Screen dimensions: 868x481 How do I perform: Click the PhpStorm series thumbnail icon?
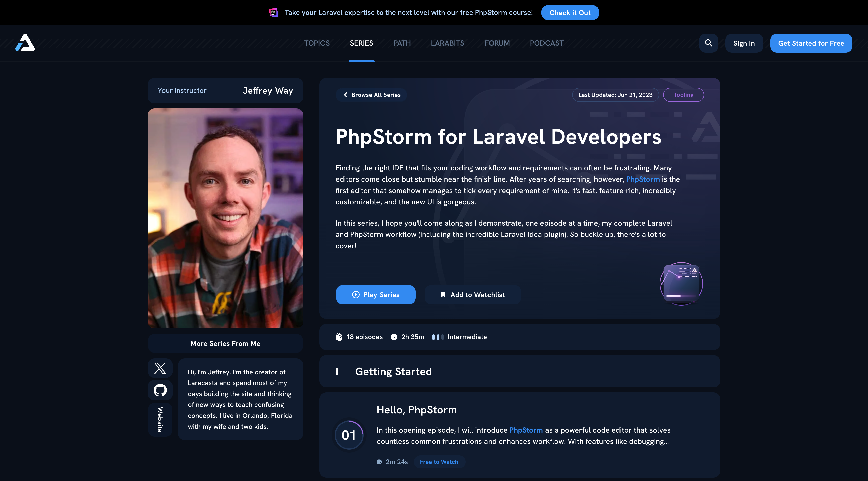pyautogui.click(x=681, y=284)
